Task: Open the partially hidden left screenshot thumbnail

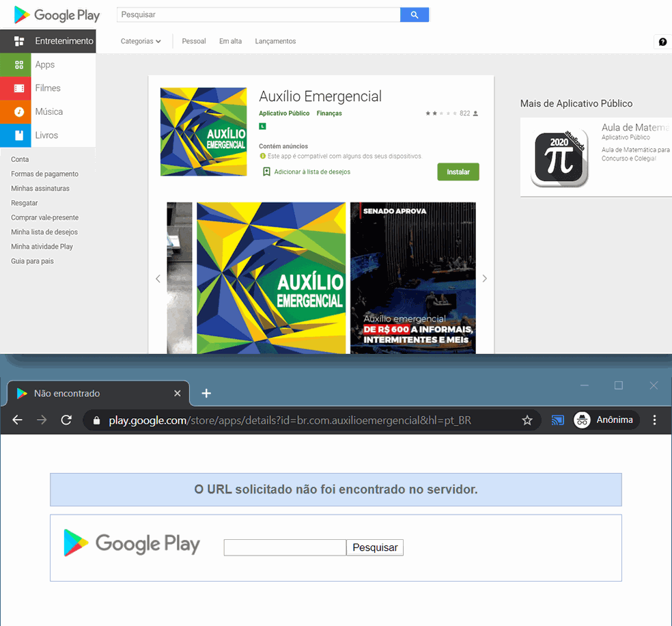Action: (179, 278)
